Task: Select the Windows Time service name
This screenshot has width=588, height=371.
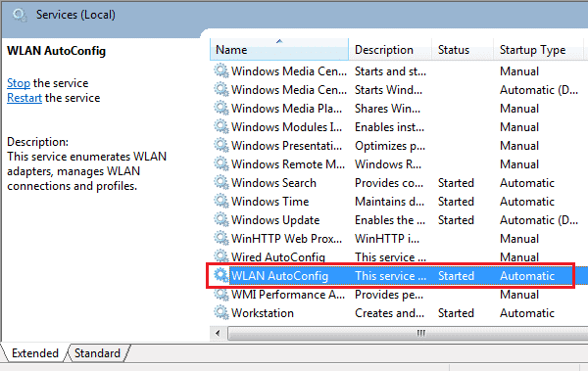Action: (x=270, y=202)
